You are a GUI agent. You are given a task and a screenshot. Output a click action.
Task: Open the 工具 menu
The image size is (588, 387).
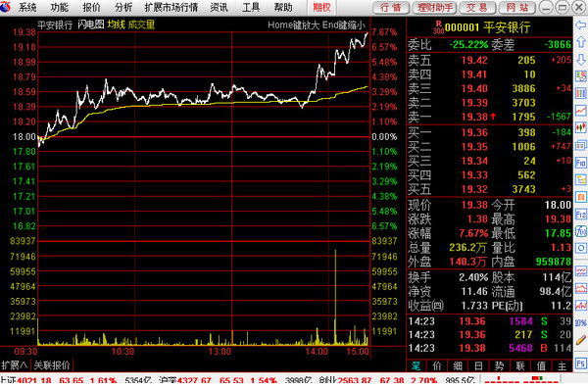[251, 7]
